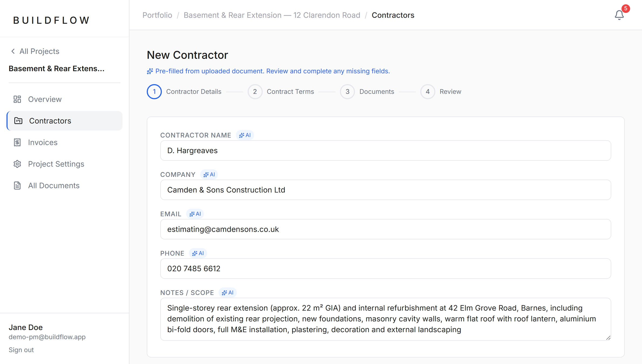Image resolution: width=642 pixels, height=364 pixels.
Task: Click Sign out
Action: (21, 350)
